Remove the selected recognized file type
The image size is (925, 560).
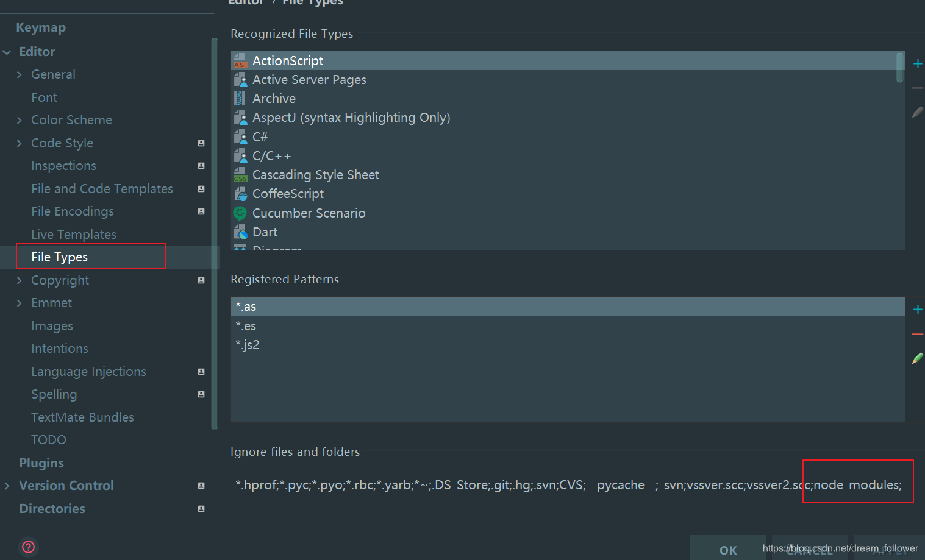click(x=917, y=88)
